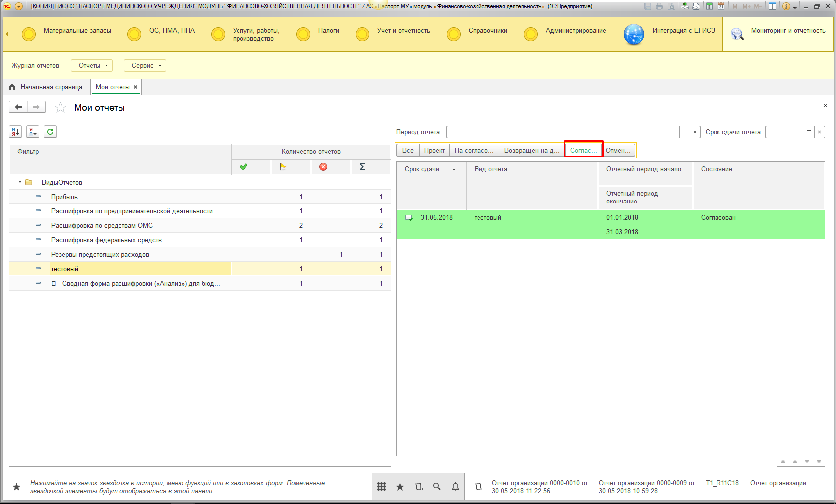
Task: Toggle the Согласован status filter
Action: 583,151
